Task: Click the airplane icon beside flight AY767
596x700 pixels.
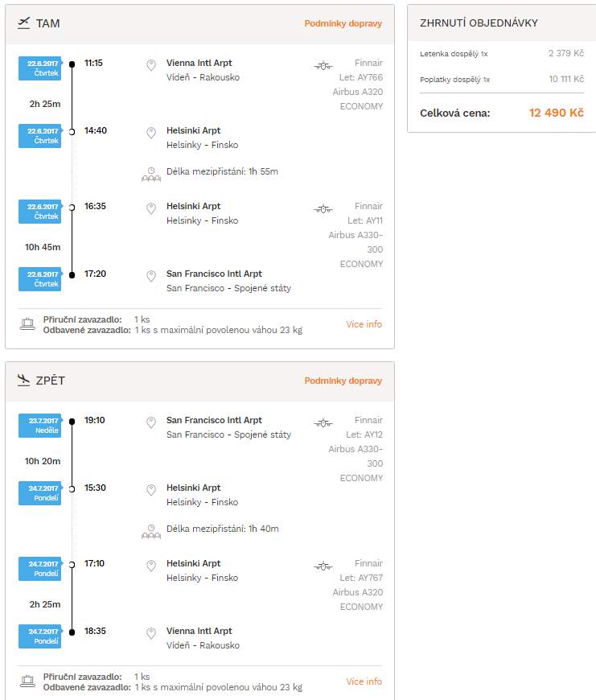Action: (x=323, y=566)
